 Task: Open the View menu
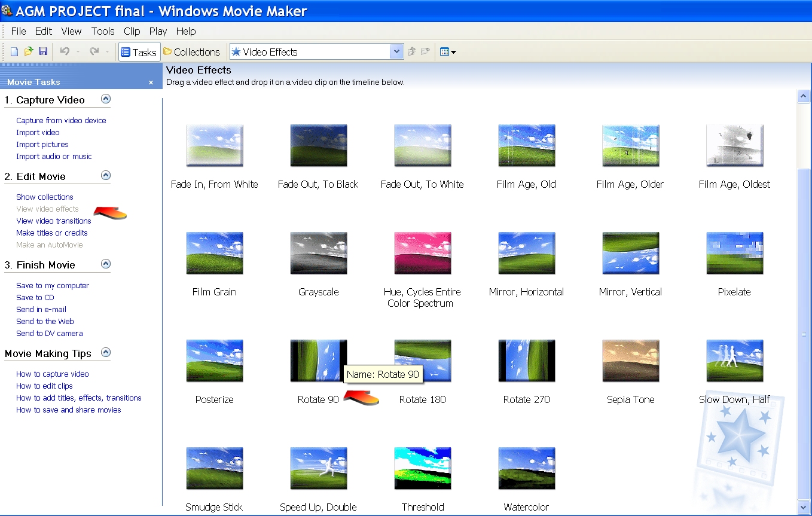pos(71,31)
